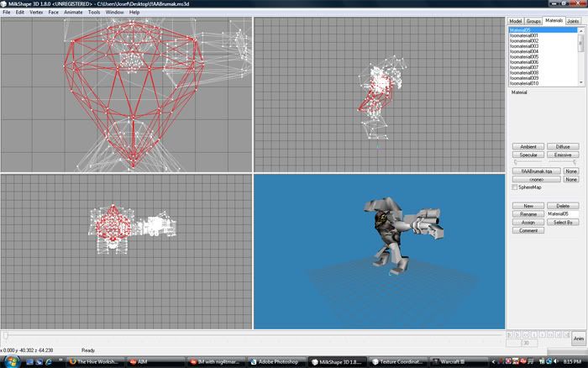Switch to The Hive Workshop taskbar item
Screen dimensions: 588x368
pos(94,361)
